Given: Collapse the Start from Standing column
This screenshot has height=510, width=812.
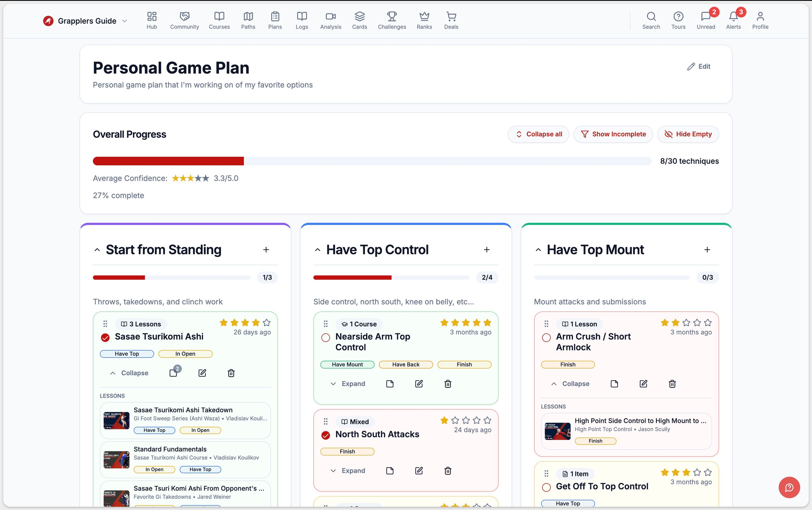Looking at the screenshot, I should point(97,250).
